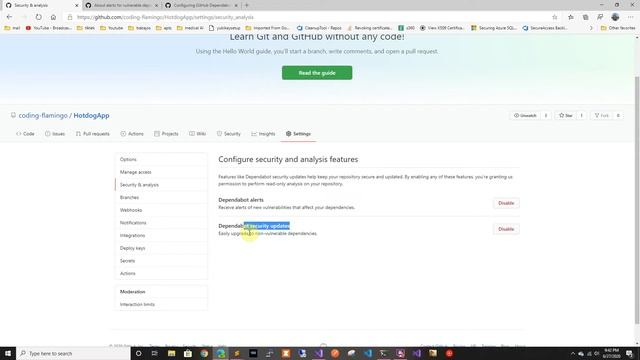This screenshot has height=360, width=640.
Task: Show hidden system tray icons
Action: pos(573,353)
